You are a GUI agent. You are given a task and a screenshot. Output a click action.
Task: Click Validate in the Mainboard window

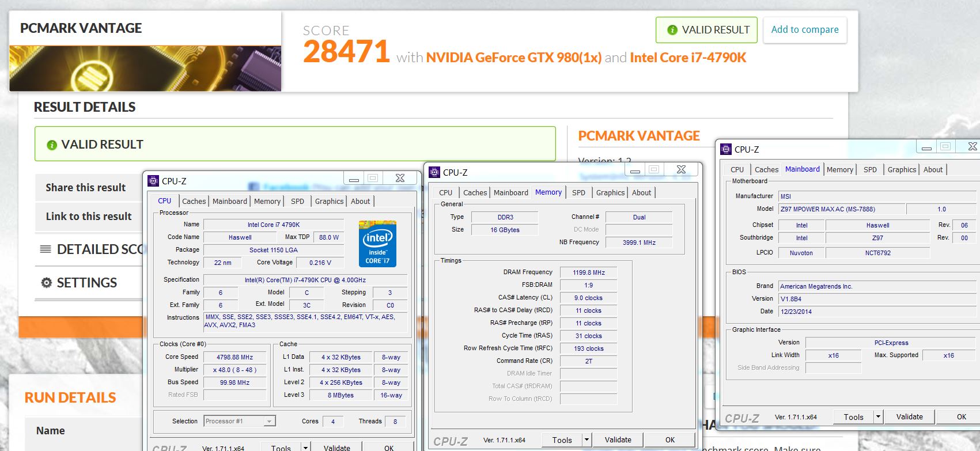909,417
